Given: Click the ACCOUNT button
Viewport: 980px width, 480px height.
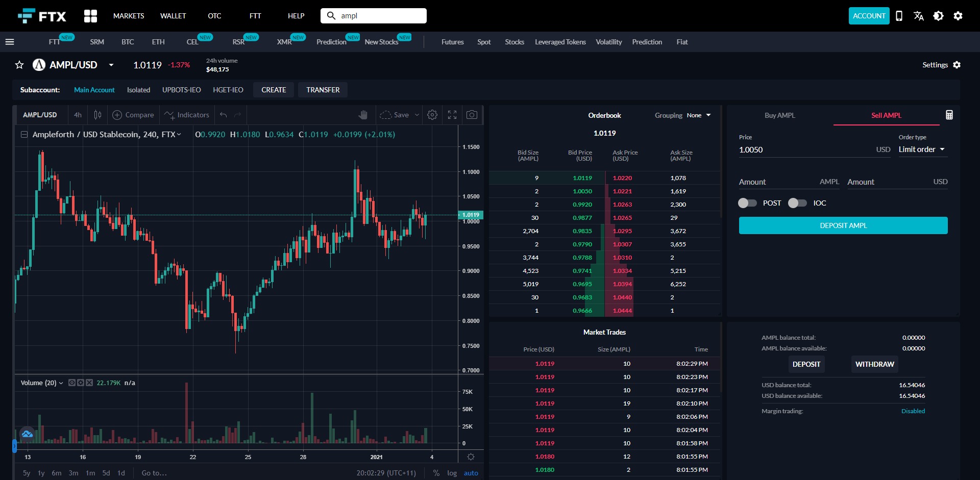Looking at the screenshot, I should tap(869, 16).
